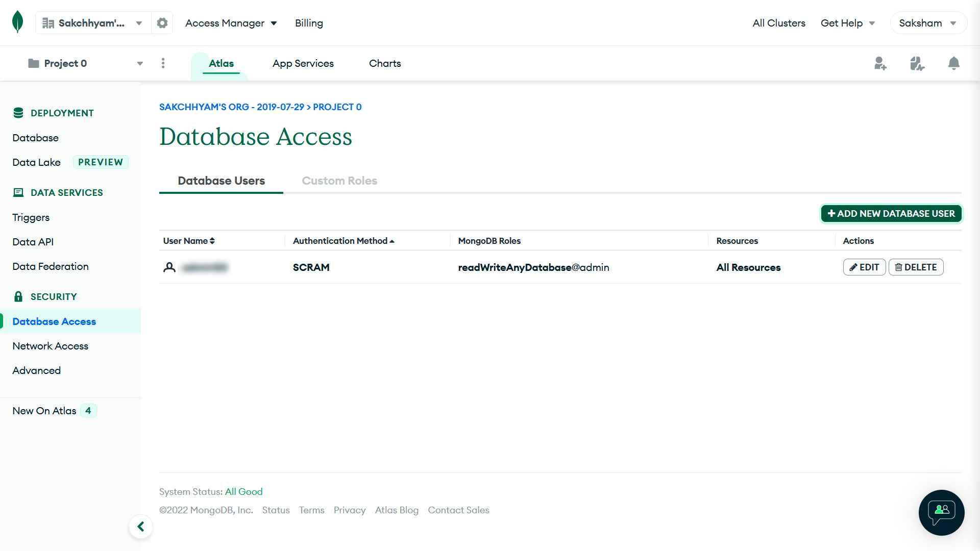Delete the SCRAM database user
The height and width of the screenshot is (551, 980).
[916, 267]
